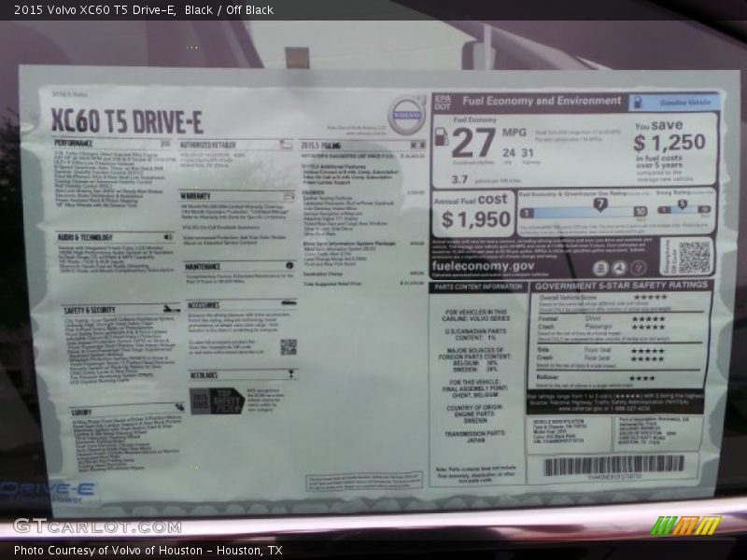Click the icon beside the ACCOLADES header
This screenshot has height=560, width=747.
tap(291, 374)
